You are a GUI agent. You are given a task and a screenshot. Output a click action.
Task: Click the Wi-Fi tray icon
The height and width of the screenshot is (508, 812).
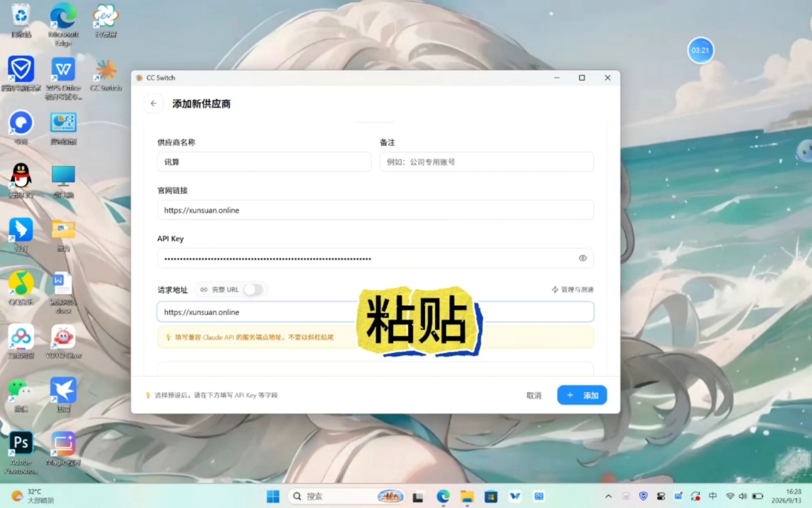click(x=730, y=496)
